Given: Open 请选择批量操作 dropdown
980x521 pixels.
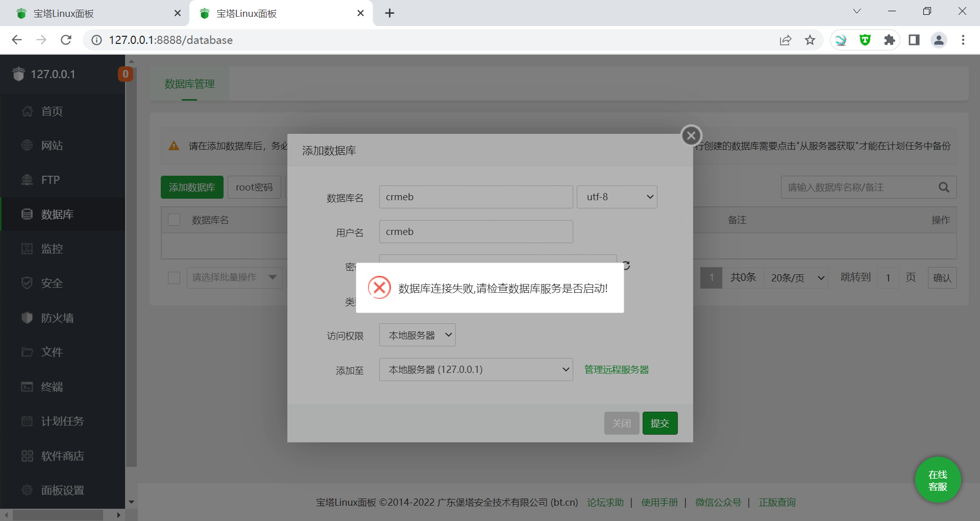Looking at the screenshot, I should click(234, 277).
